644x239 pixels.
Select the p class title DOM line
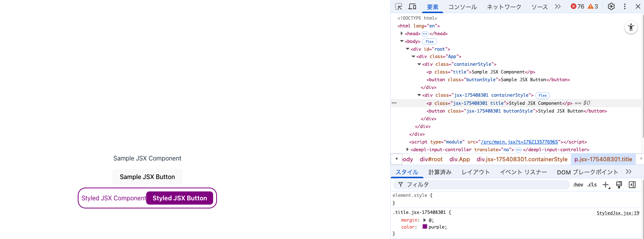[481, 72]
